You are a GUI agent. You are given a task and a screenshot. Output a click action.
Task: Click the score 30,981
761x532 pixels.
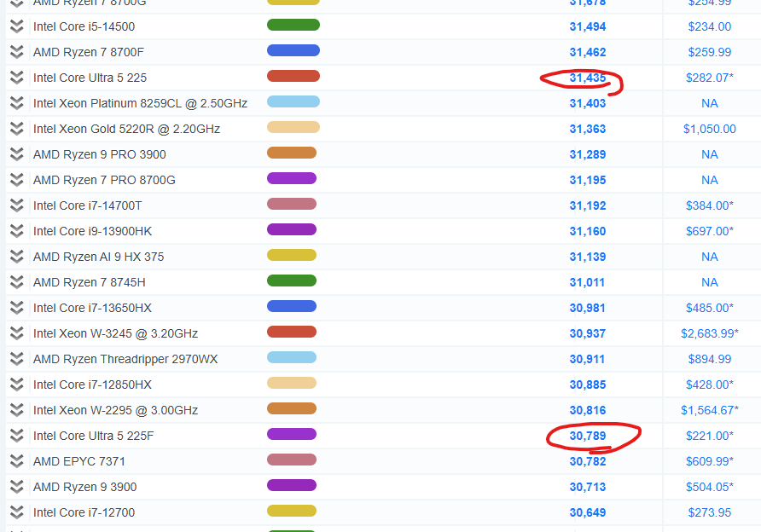point(588,308)
